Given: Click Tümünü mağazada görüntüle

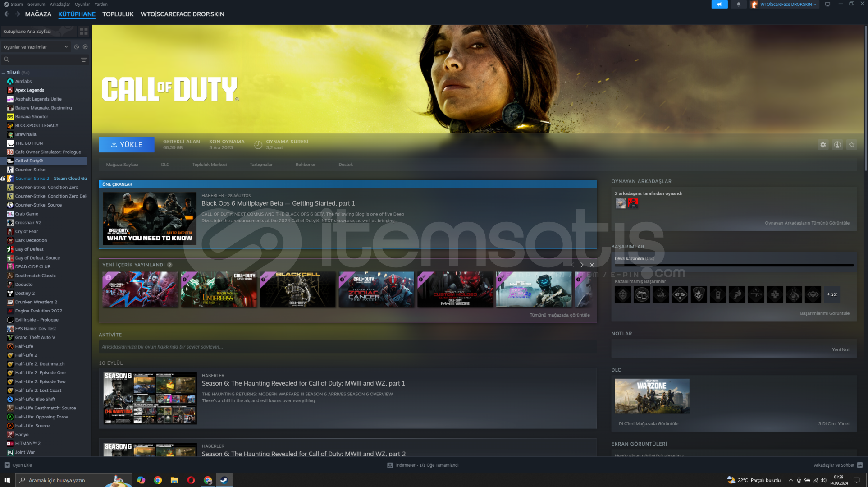Looking at the screenshot, I should tap(560, 315).
